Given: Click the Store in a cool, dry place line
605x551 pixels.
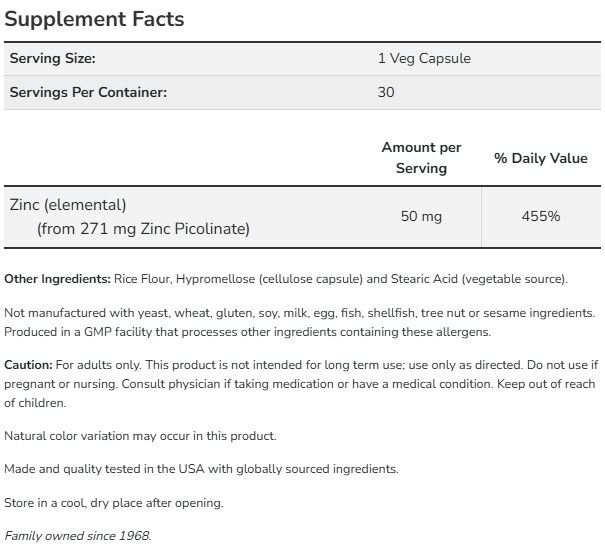Looking at the screenshot, I should tap(114, 503).
